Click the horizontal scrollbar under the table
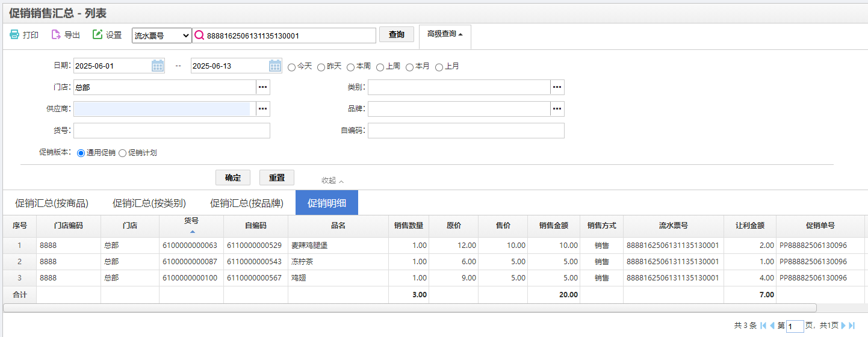Viewport: 868px width, 337px height. point(410,308)
